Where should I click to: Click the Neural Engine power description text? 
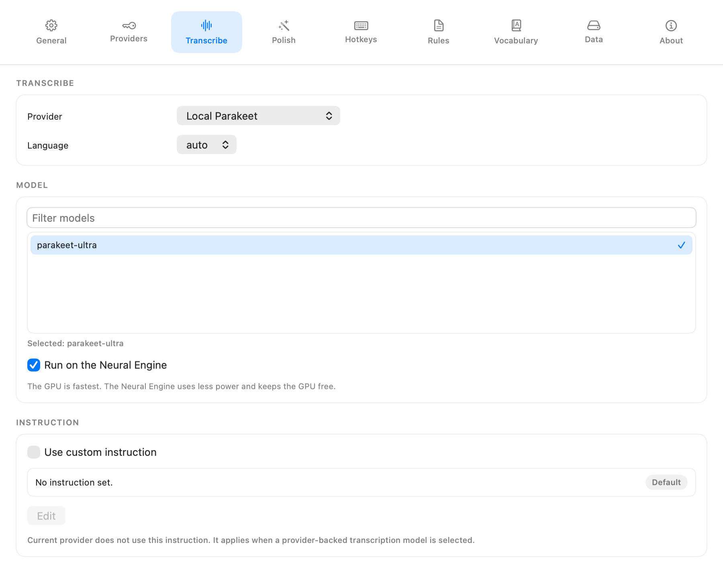coord(181,386)
